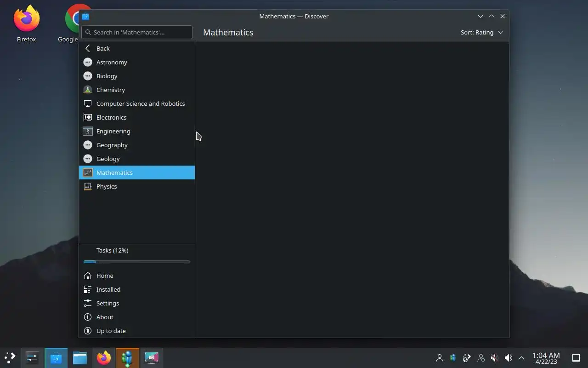Go to the Home page
This screenshot has height=368, width=588.
[137, 276]
